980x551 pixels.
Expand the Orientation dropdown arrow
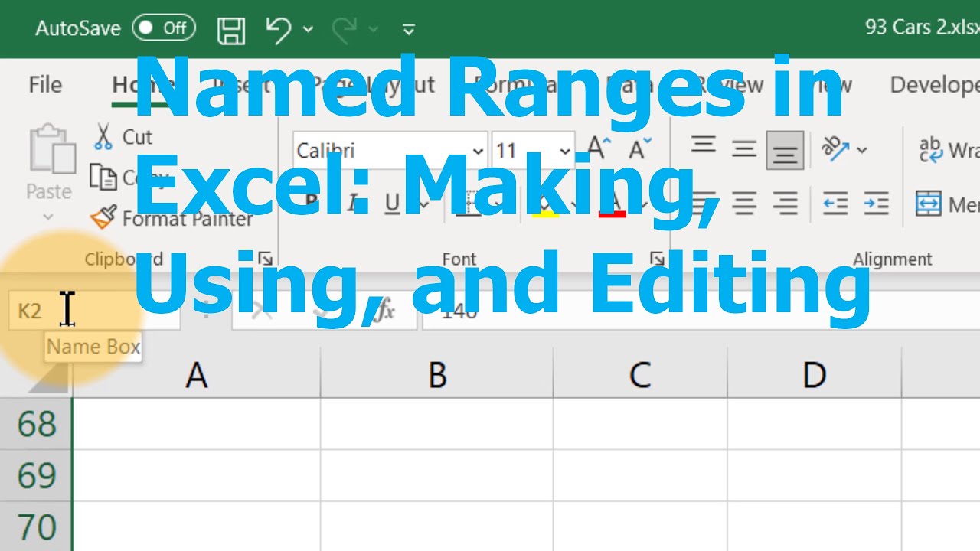[x=862, y=150]
